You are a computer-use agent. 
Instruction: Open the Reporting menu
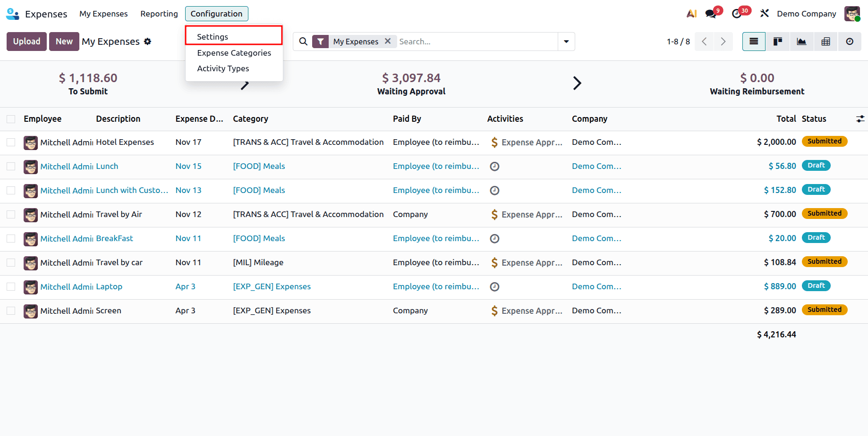pyautogui.click(x=159, y=14)
